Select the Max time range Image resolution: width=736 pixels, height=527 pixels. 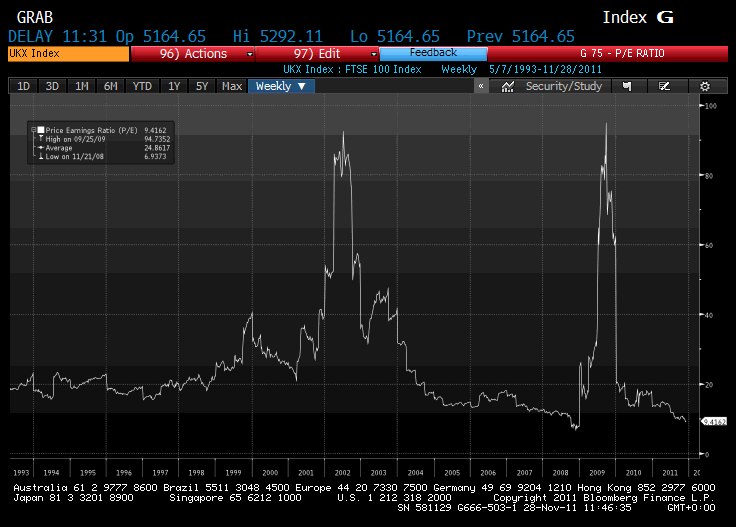point(232,86)
